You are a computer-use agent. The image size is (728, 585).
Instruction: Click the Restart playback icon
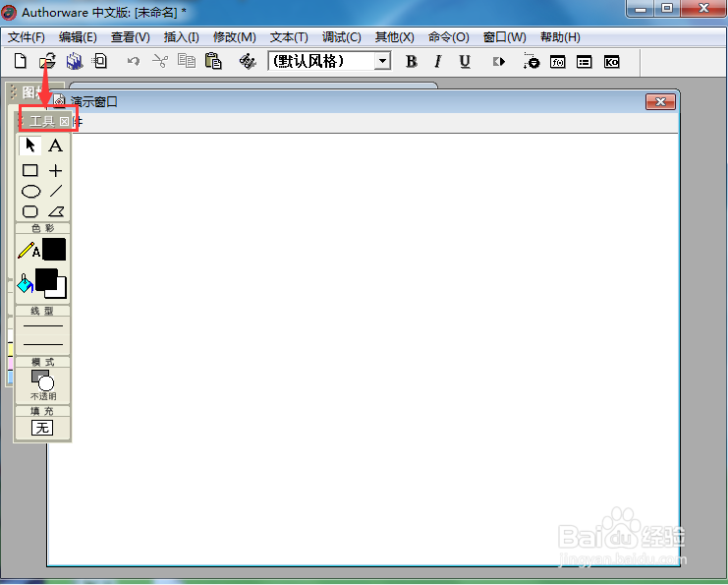(499, 61)
